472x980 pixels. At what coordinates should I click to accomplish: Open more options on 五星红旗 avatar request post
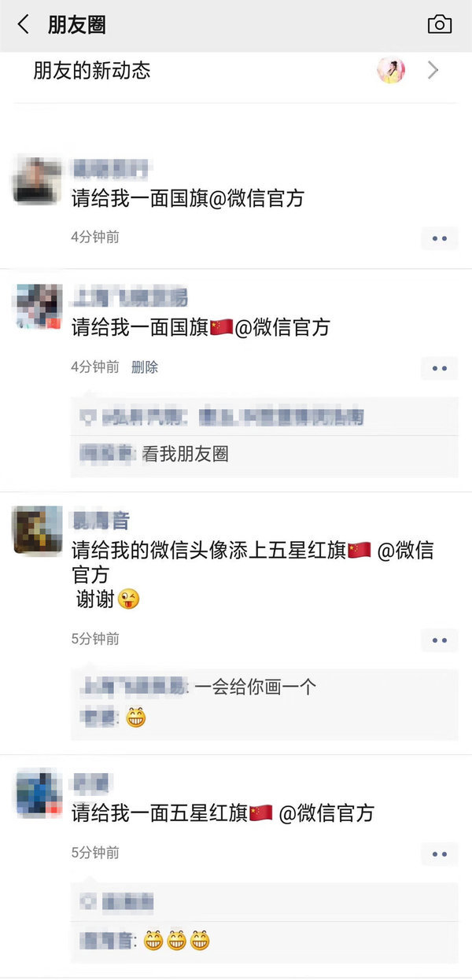pos(439,640)
